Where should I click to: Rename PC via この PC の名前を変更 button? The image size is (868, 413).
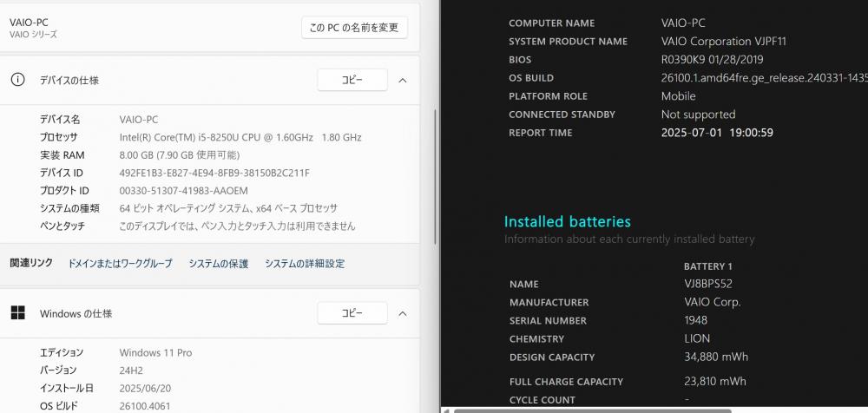coord(354,28)
